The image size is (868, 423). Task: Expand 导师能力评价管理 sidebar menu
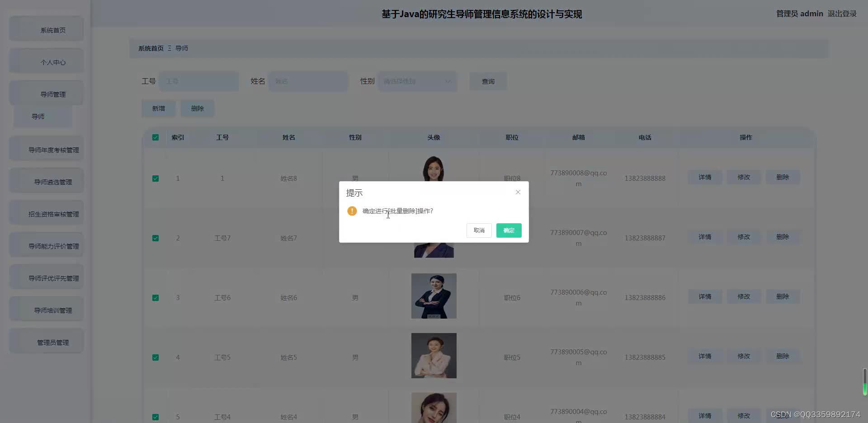click(47, 245)
